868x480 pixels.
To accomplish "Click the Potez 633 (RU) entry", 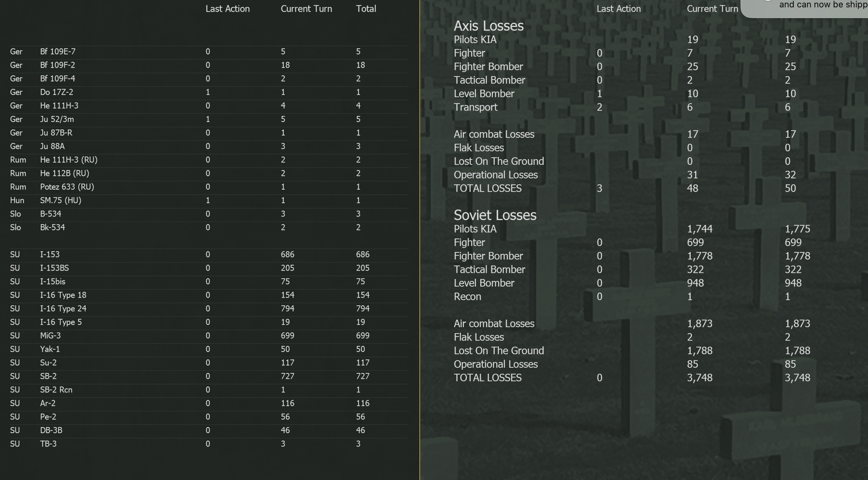I will pos(67,187).
